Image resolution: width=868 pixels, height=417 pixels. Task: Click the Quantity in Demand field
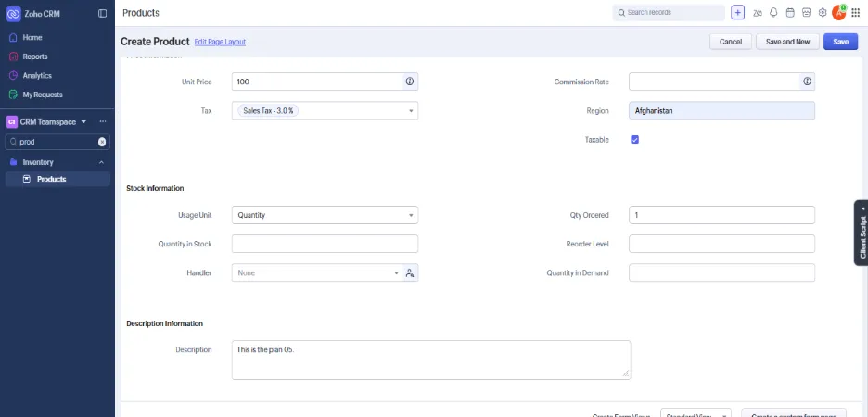pyautogui.click(x=721, y=272)
